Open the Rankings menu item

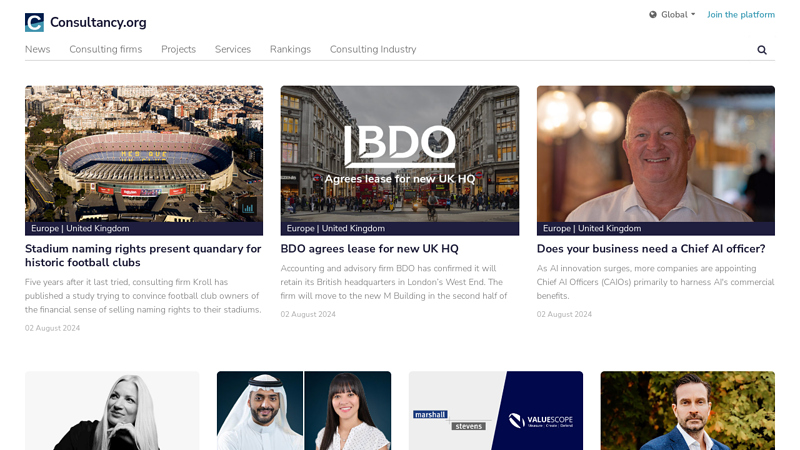[290, 49]
